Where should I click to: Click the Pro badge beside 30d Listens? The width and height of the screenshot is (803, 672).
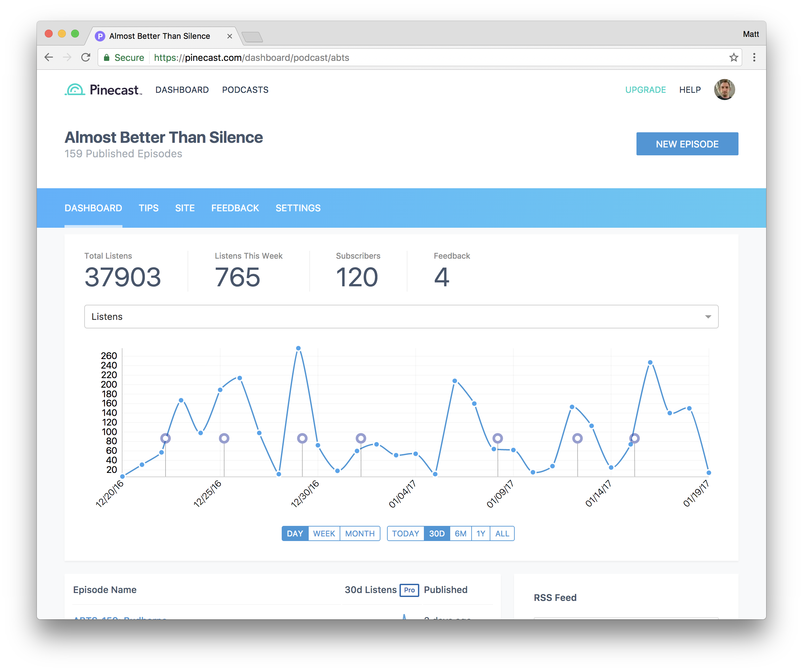[x=409, y=590]
